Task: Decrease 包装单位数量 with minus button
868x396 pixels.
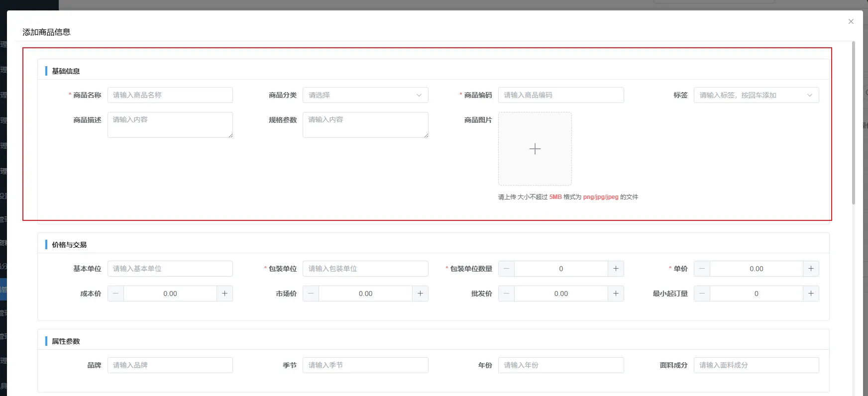Action: click(x=506, y=269)
